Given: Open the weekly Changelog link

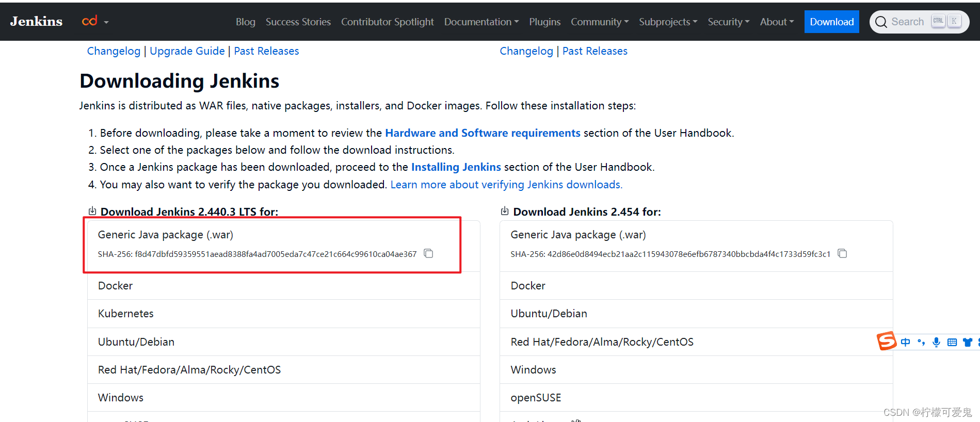Looking at the screenshot, I should (x=526, y=51).
